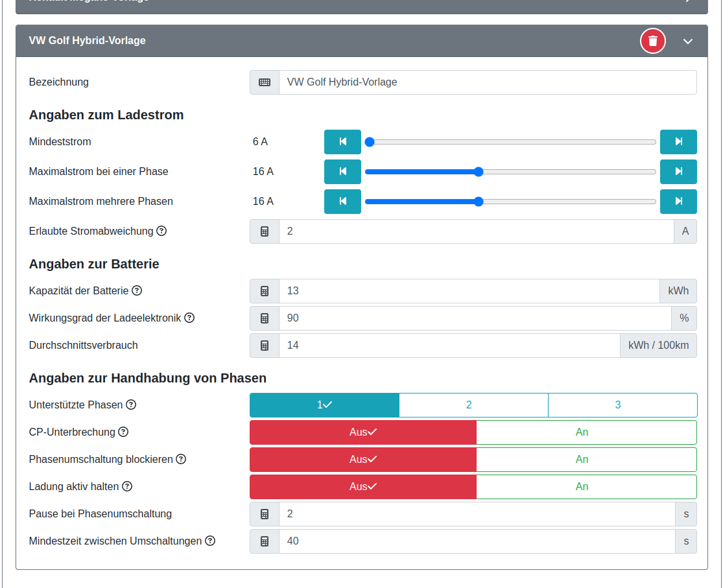Edit the Bezeichnung name field
This screenshot has height=588, width=723.
click(x=488, y=82)
